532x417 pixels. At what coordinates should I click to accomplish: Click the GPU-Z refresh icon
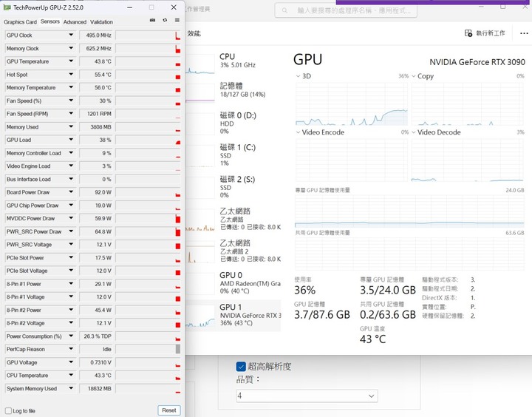point(165,21)
